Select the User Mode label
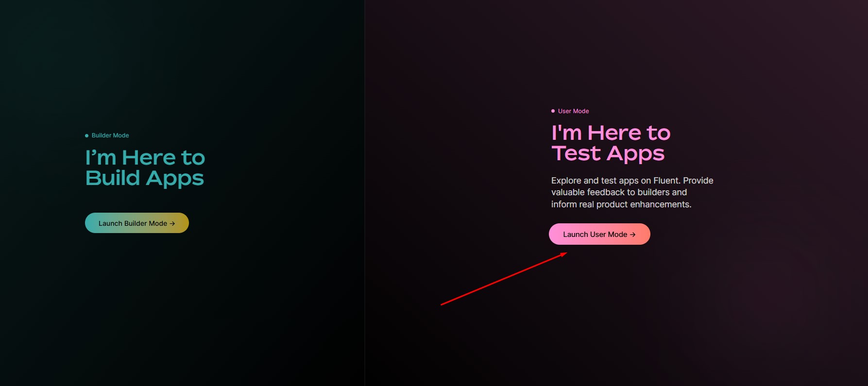Image resolution: width=868 pixels, height=386 pixels. [x=573, y=111]
